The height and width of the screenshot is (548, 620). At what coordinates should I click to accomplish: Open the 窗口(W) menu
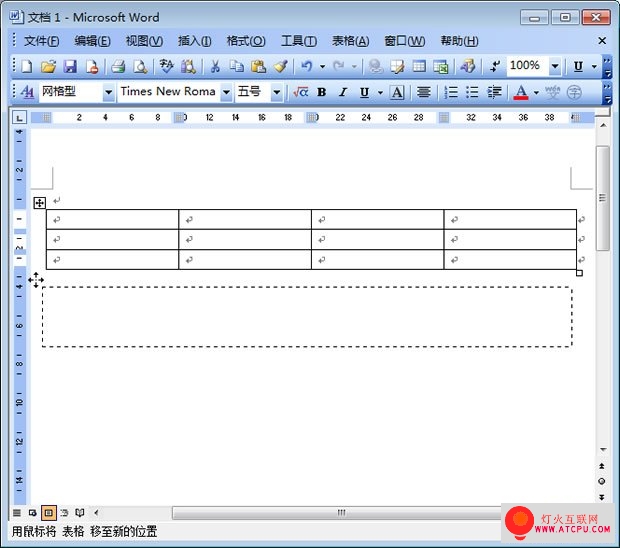[x=405, y=41]
